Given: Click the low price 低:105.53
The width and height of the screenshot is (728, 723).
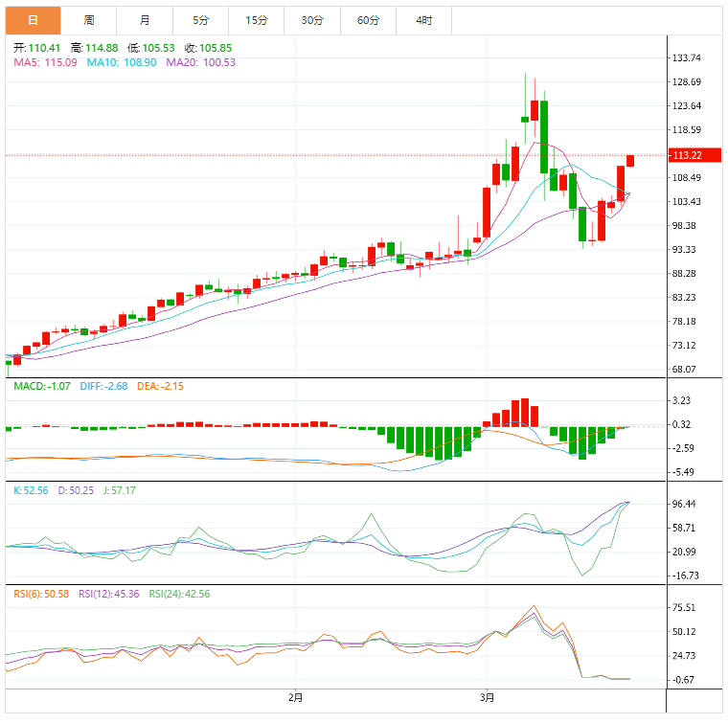Looking at the screenshot, I should pyautogui.click(x=151, y=48).
